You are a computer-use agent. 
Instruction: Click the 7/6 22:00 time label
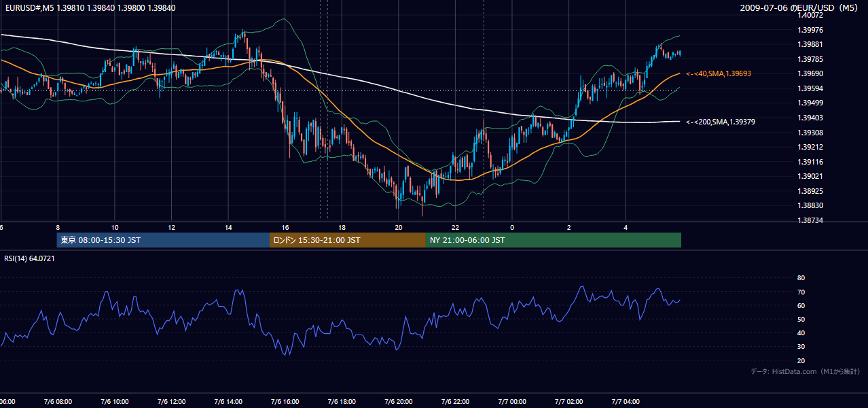(x=455, y=402)
